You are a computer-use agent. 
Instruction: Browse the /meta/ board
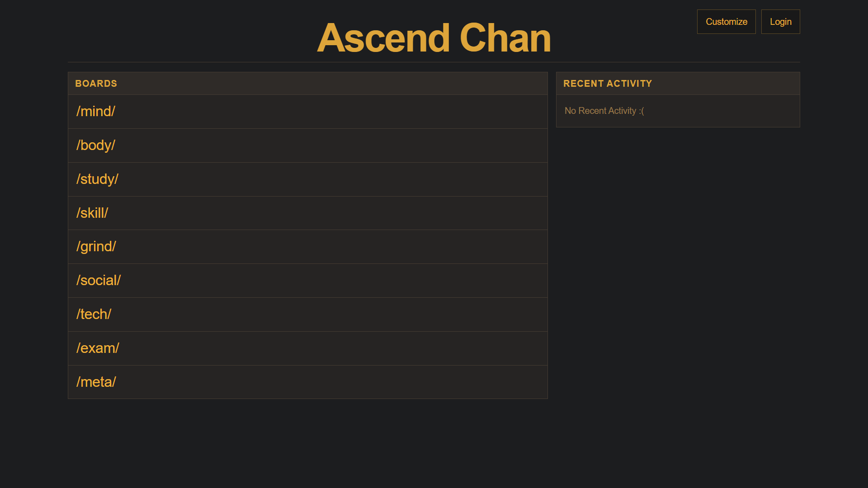[96, 382]
